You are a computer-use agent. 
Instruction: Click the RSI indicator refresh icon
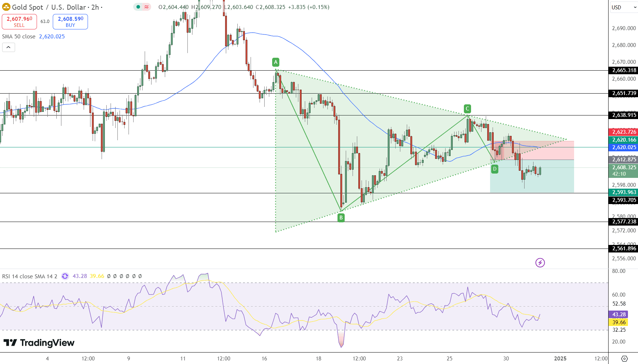pos(65,276)
